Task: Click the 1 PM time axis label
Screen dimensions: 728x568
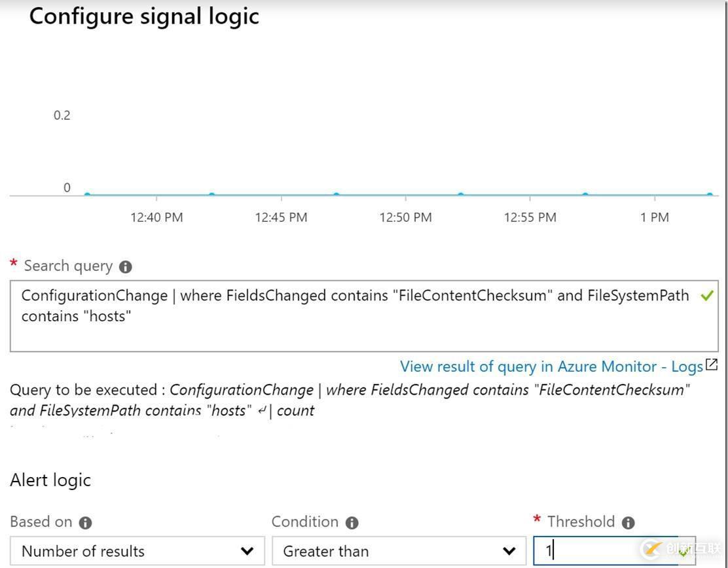Action: (655, 217)
